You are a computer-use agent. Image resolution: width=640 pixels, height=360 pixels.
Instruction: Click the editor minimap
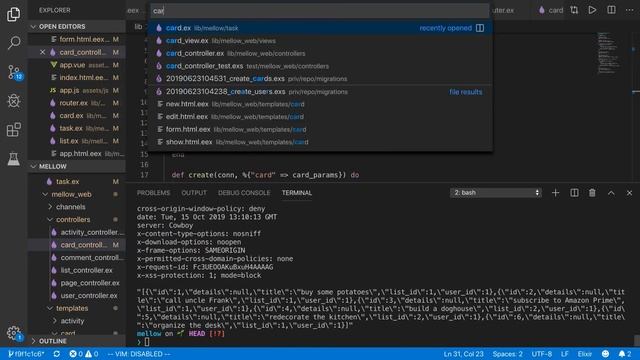click(x=610, y=53)
